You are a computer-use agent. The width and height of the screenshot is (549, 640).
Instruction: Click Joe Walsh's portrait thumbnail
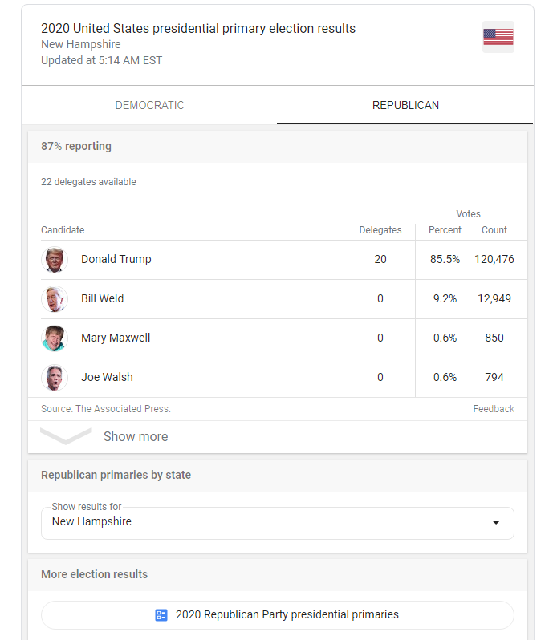[54, 377]
